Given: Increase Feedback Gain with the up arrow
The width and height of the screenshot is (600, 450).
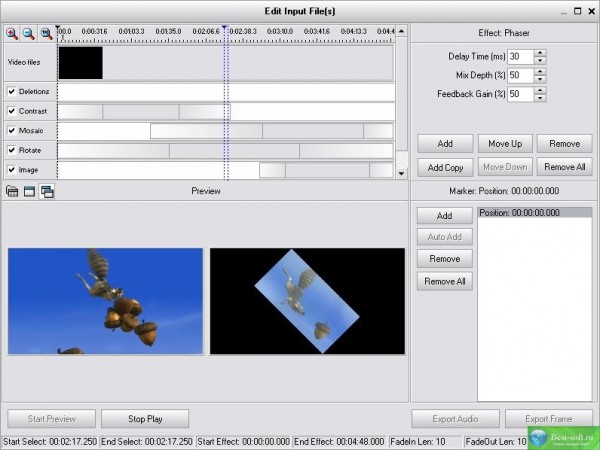Looking at the screenshot, I should (x=540, y=90).
